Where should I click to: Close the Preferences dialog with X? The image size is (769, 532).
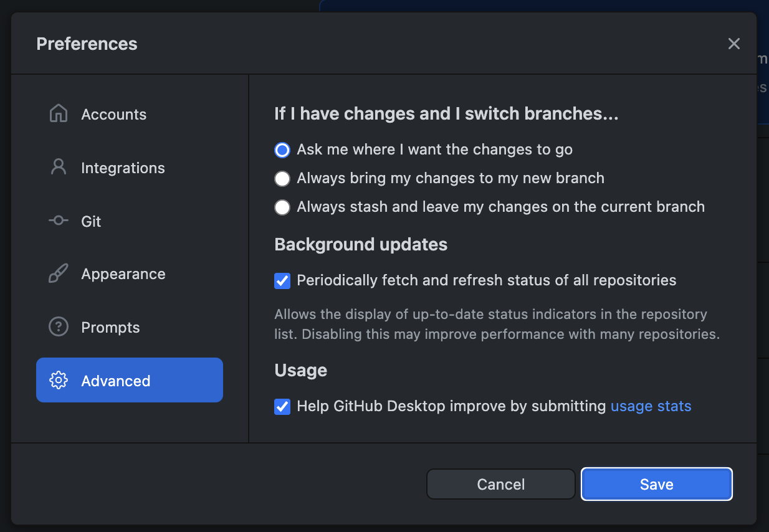(734, 44)
